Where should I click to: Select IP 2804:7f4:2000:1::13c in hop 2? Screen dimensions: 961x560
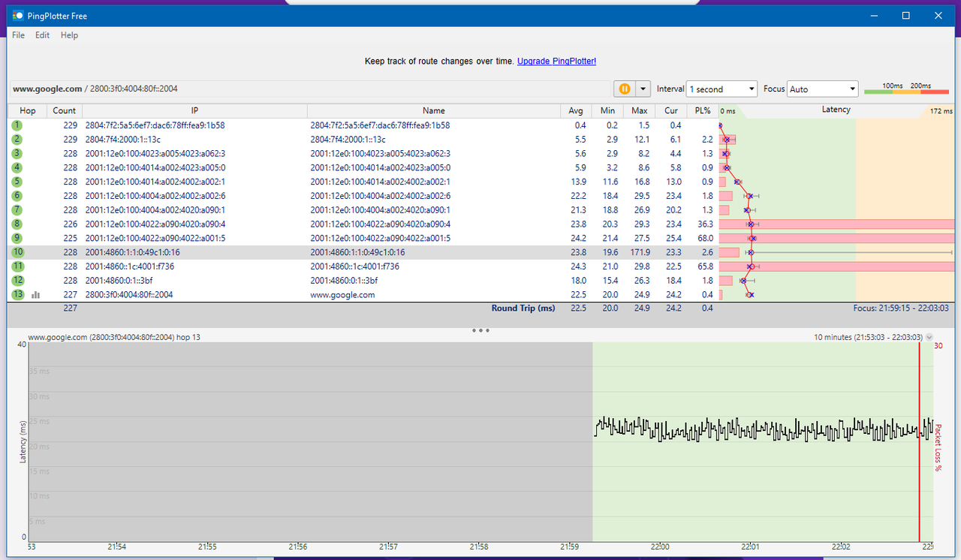tap(123, 140)
